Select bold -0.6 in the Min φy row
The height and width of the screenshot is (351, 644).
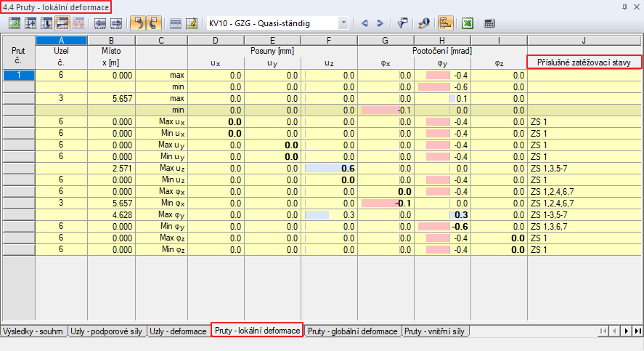coord(442,227)
